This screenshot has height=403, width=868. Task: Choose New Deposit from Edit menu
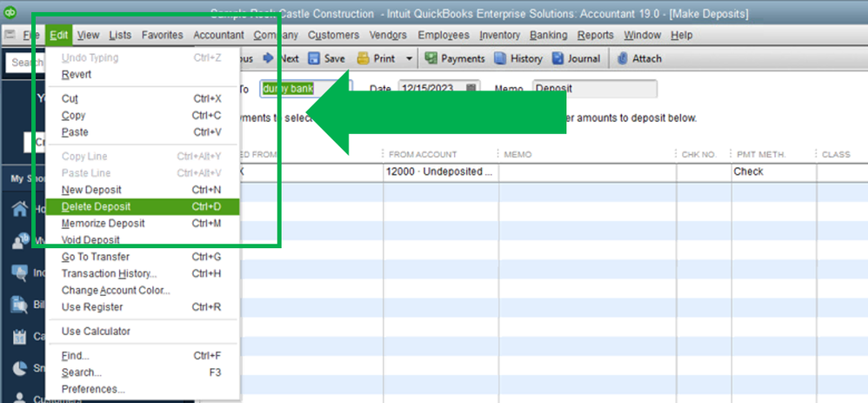tap(143, 190)
